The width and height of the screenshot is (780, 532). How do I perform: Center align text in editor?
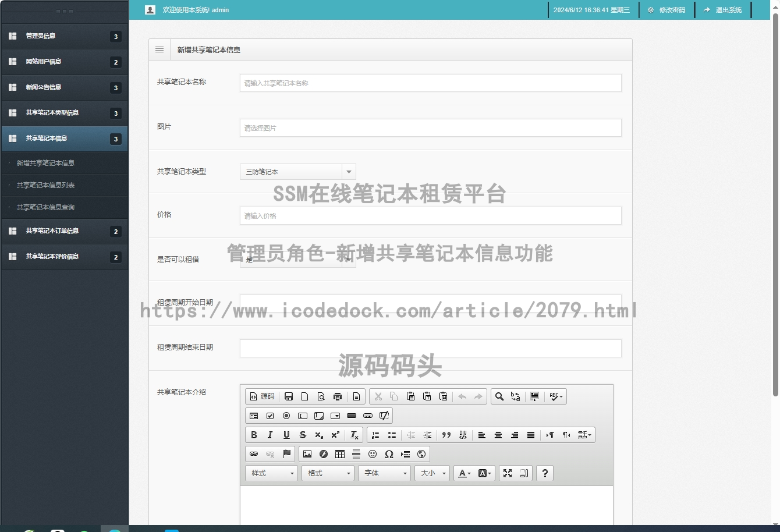(498, 435)
